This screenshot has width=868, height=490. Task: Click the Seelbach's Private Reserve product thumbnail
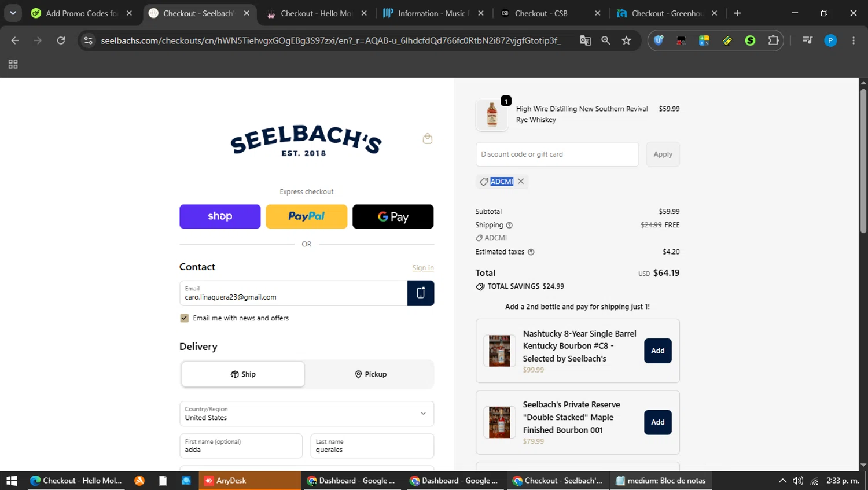pyautogui.click(x=499, y=422)
